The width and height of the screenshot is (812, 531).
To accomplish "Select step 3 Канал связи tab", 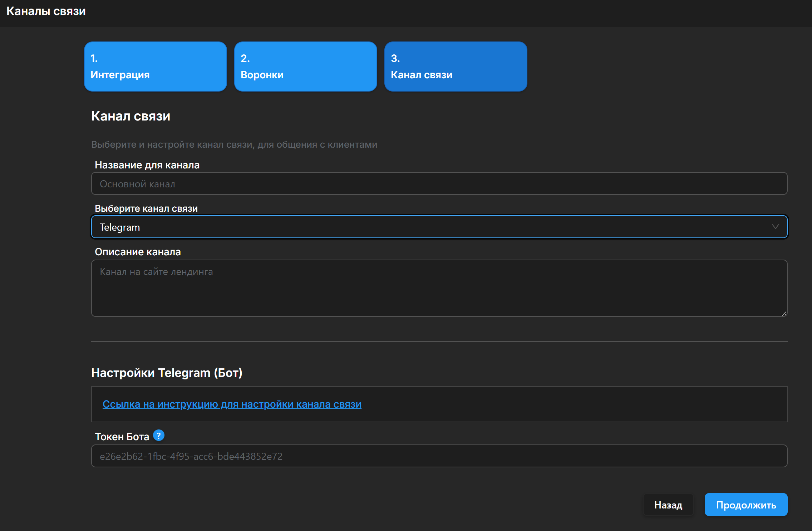I will pos(456,67).
